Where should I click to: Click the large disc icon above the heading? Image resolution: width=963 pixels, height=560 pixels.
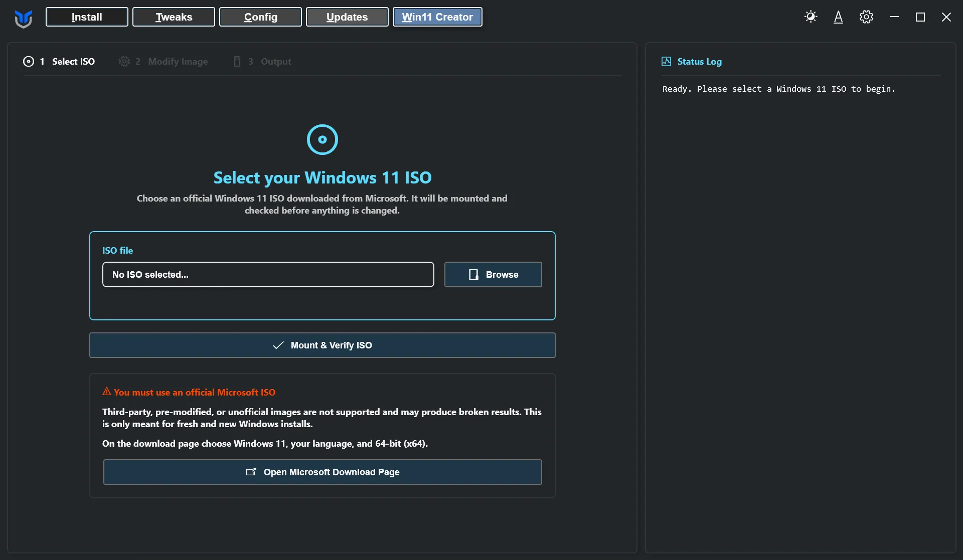pyautogui.click(x=323, y=139)
